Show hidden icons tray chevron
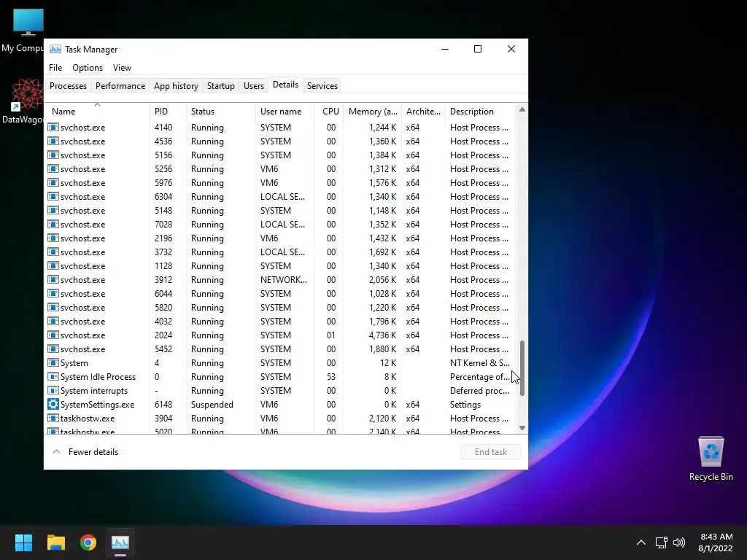The image size is (747, 560). point(641,542)
